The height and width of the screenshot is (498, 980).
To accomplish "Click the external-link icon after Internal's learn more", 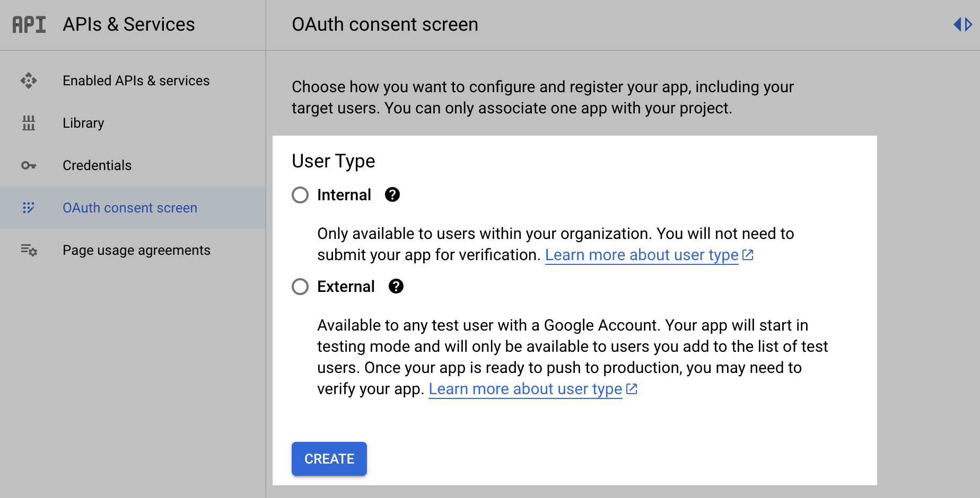I will pyautogui.click(x=748, y=255).
